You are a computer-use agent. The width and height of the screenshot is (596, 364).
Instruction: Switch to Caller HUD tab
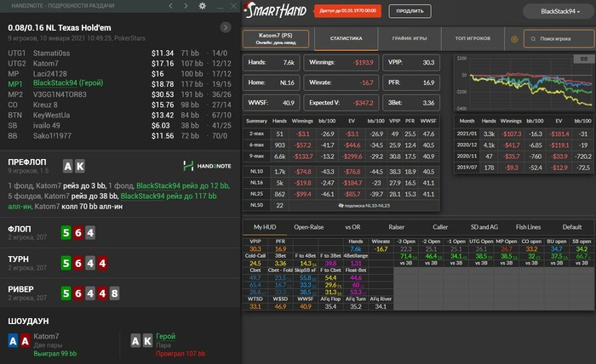pyautogui.click(x=440, y=227)
